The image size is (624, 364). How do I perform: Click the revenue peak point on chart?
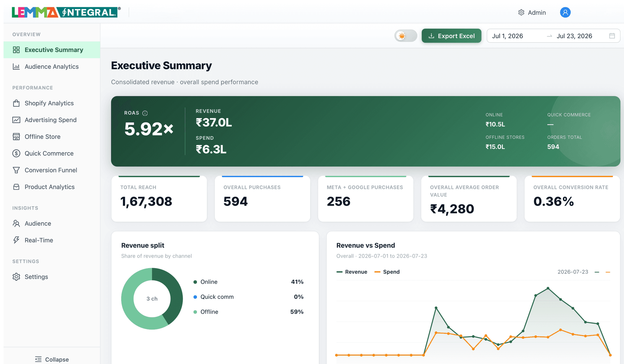click(x=548, y=288)
